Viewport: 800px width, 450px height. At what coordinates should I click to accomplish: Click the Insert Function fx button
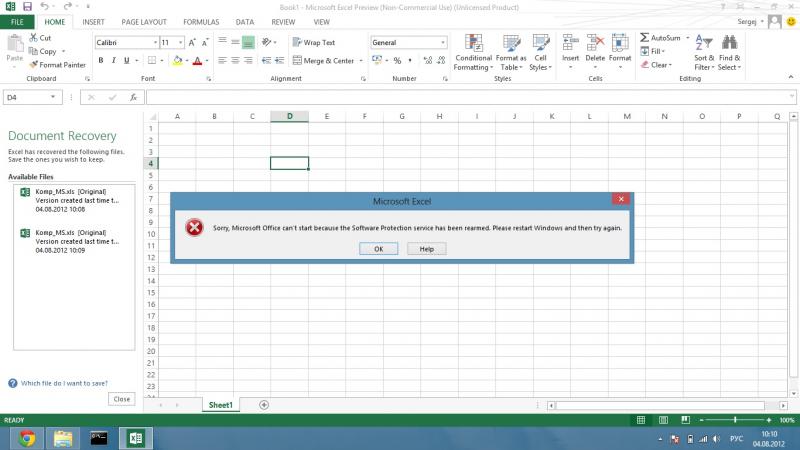134,97
